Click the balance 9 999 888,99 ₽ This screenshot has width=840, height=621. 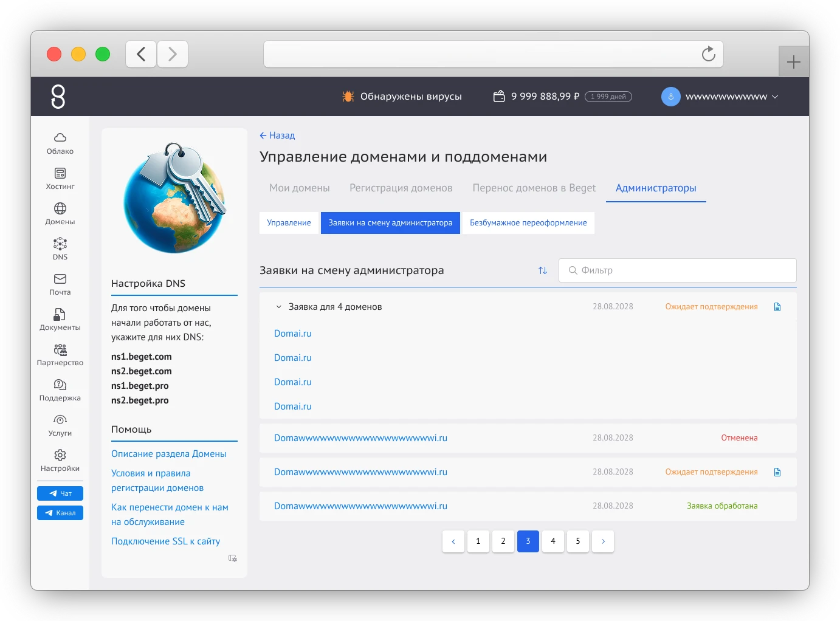(545, 96)
